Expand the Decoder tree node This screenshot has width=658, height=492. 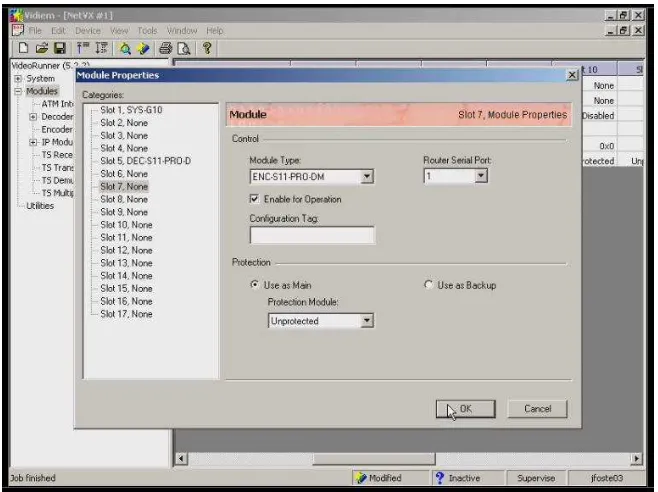pos(33,117)
